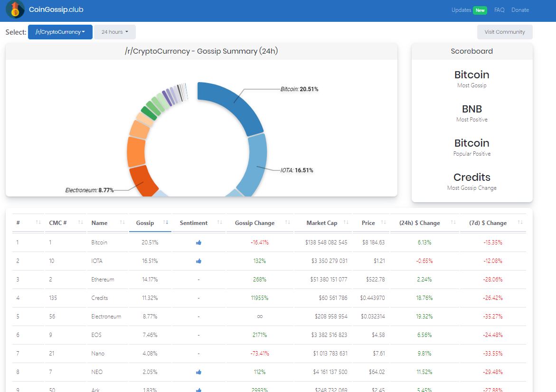Image resolution: width=556 pixels, height=392 pixels.
Task: Click the Gossip Change sort arrows
Action: (288, 222)
